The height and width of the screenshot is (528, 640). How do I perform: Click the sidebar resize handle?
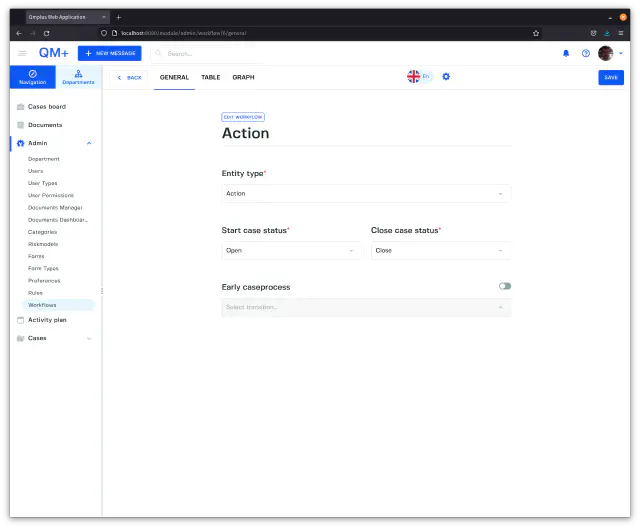point(102,291)
